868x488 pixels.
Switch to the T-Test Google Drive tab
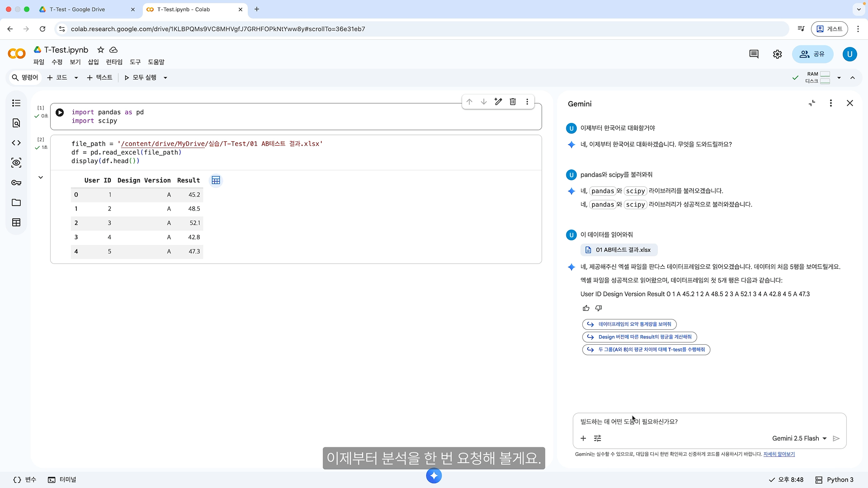pyautogui.click(x=77, y=9)
